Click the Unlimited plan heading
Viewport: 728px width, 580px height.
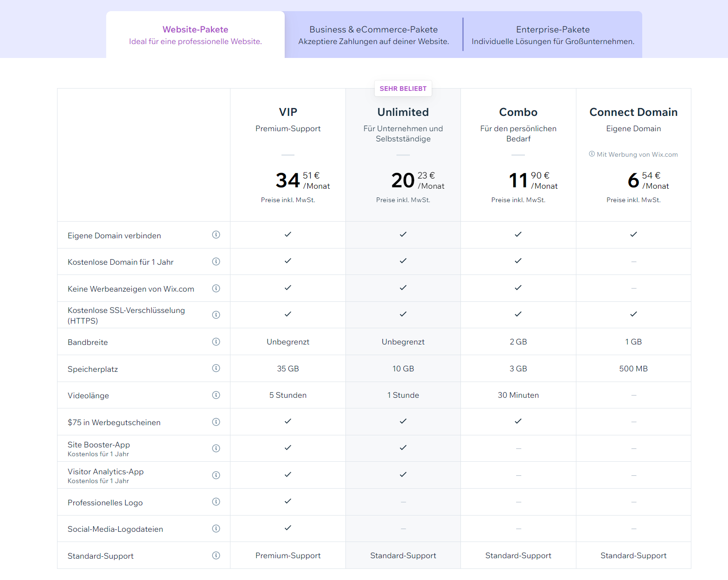pyautogui.click(x=403, y=112)
